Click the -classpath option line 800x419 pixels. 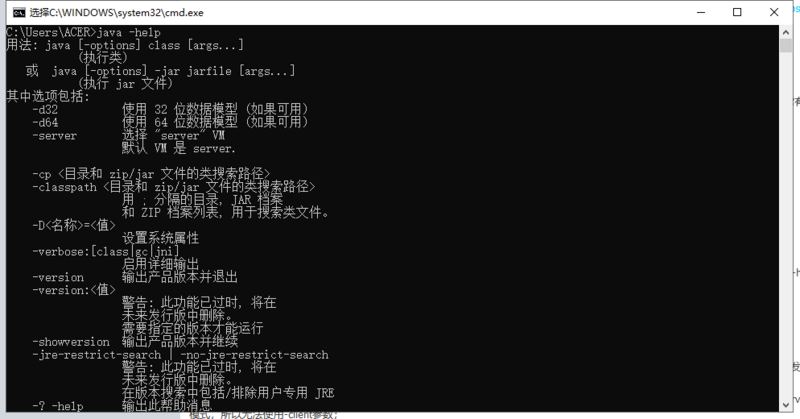[174, 187]
